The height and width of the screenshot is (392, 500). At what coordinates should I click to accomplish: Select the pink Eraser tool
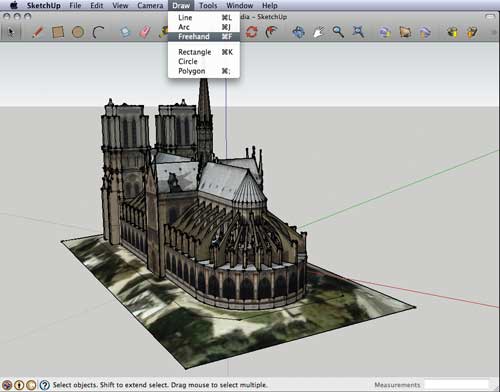click(x=145, y=32)
